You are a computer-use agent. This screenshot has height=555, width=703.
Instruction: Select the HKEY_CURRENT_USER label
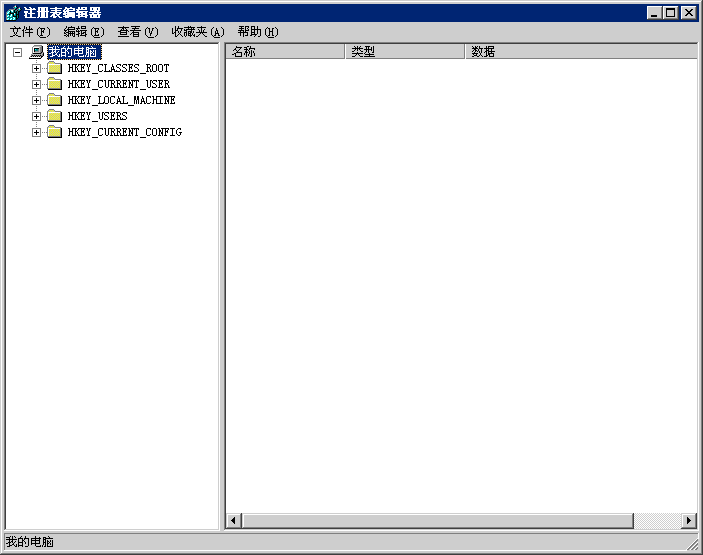click(119, 84)
